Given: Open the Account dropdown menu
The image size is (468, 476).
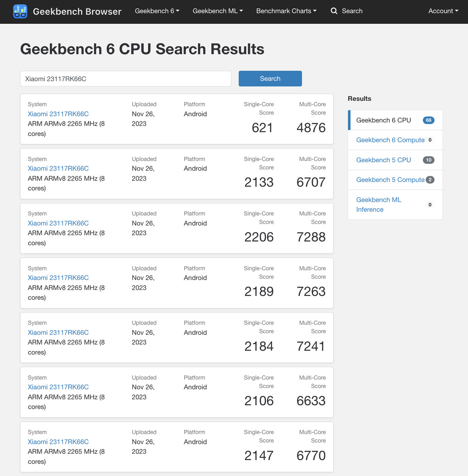Looking at the screenshot, I should click(443, 11).
